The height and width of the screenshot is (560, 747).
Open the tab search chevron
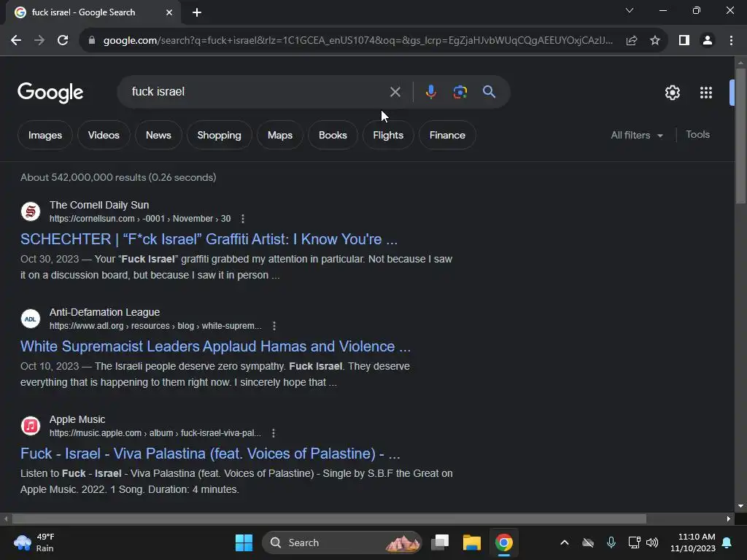point(630,10)
